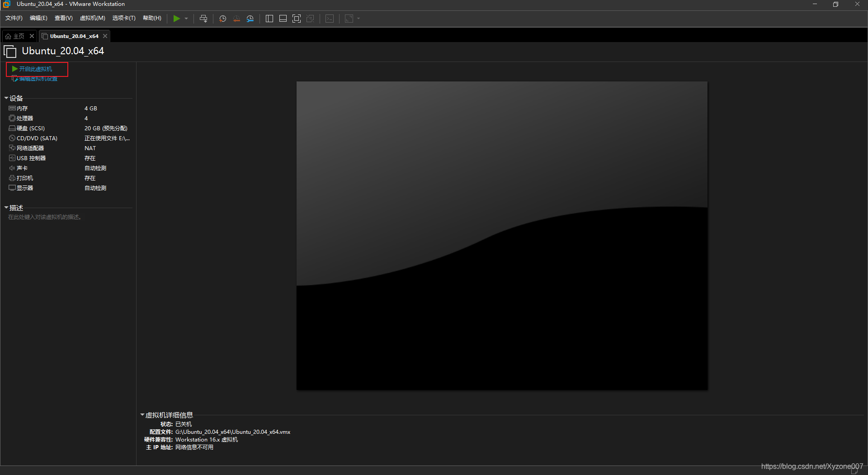The image size is (868, 475).
Task: Toggle the library sidebar view icon
Action: (x=269, y=19)
